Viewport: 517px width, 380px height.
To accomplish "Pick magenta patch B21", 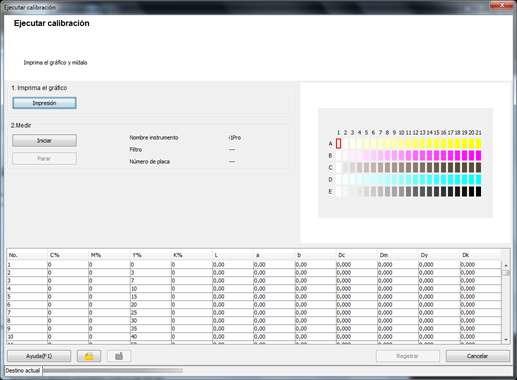I will [x=478, y=155].
